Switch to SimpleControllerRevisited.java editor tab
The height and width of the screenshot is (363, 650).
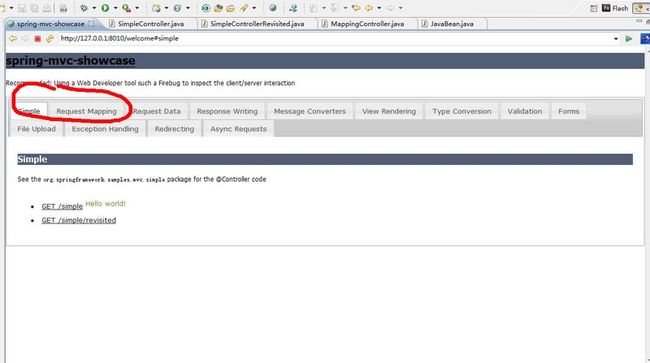point(257,24)
